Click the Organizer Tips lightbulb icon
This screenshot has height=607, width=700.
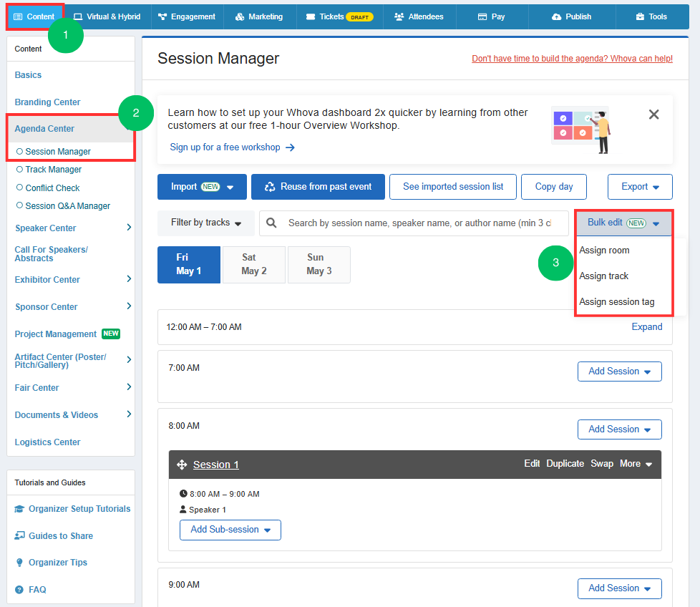19,563
